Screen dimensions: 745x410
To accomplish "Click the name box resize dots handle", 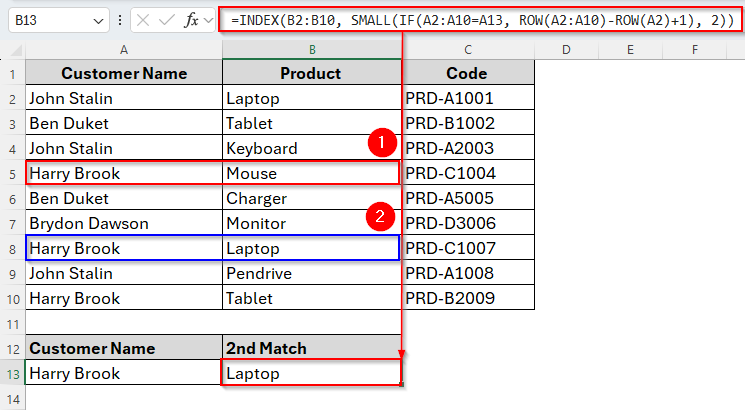I will [121, 20].
